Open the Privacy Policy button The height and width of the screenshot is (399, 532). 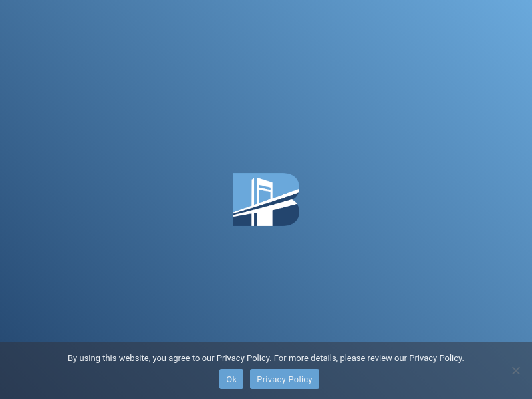coord(285,379)
